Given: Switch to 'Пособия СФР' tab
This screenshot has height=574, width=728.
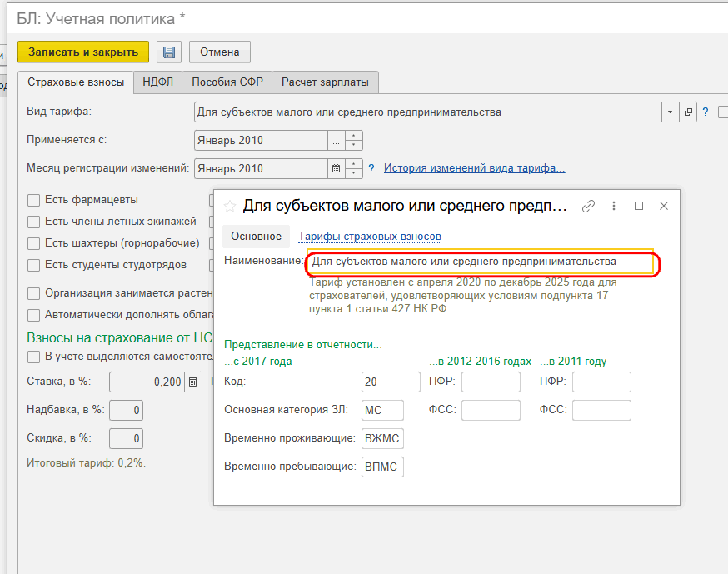Looking at the screenshot, I should coord(227,82).
